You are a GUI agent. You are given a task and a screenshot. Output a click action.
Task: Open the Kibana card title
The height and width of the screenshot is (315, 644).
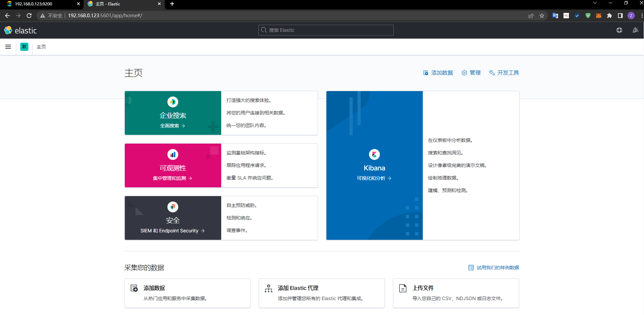374,168
